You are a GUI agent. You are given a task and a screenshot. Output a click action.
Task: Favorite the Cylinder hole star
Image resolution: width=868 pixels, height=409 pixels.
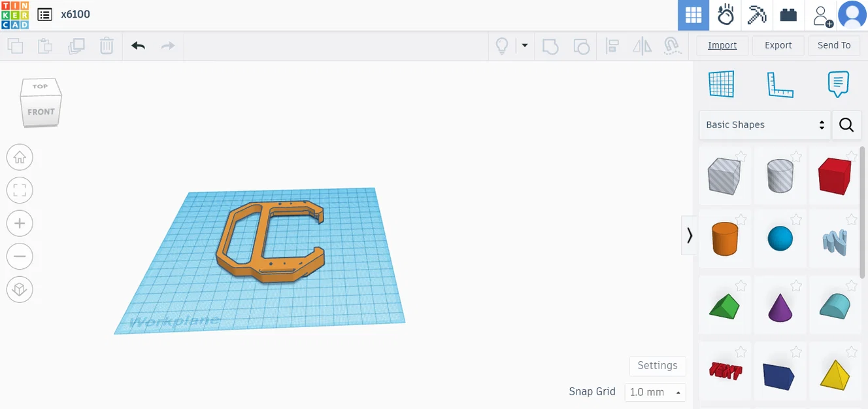pyautogui.click(x=796, y=156)
